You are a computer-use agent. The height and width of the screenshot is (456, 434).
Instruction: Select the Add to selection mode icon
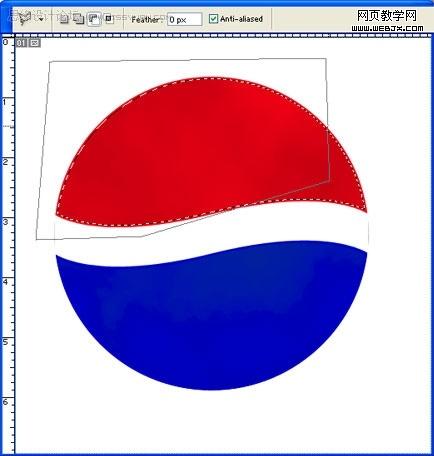[x=78, y=19]
